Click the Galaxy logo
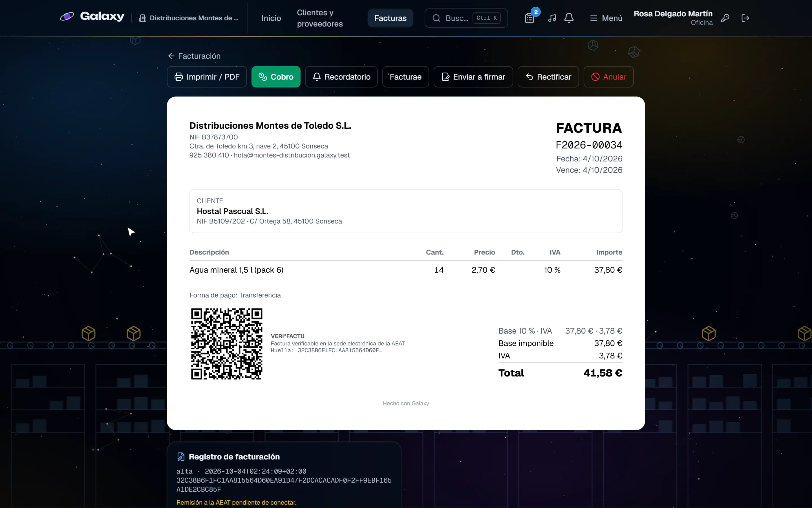 (92, 16)
